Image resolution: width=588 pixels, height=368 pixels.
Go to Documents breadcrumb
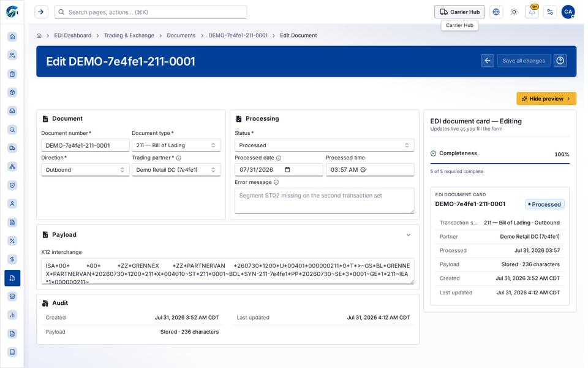click(x=181, y=36)
